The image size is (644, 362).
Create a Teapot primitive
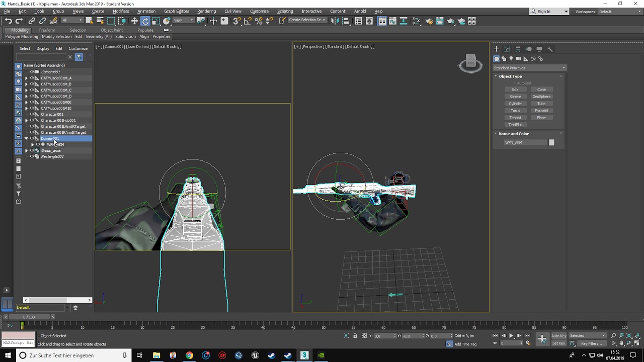click(515, 118)
